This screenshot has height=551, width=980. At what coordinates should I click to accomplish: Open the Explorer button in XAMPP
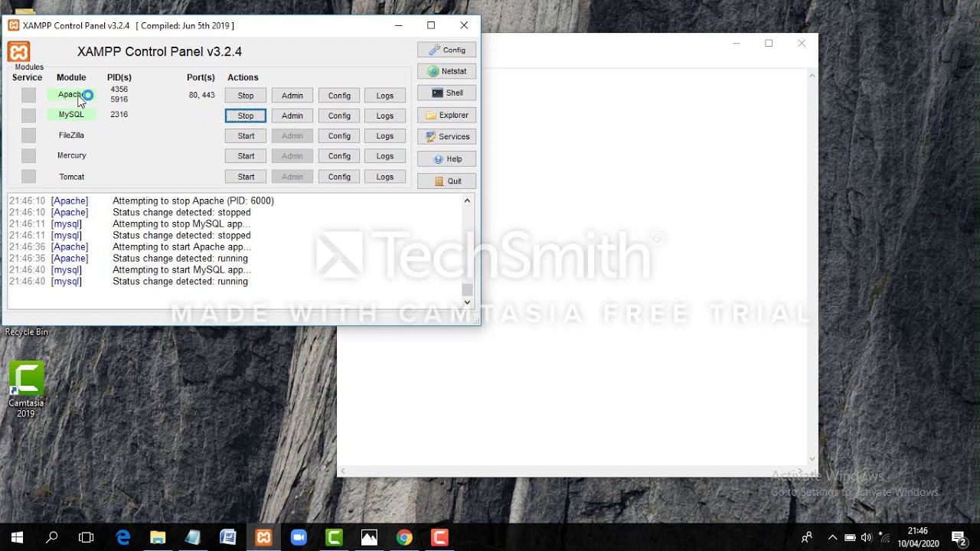(x=447, y=115)
